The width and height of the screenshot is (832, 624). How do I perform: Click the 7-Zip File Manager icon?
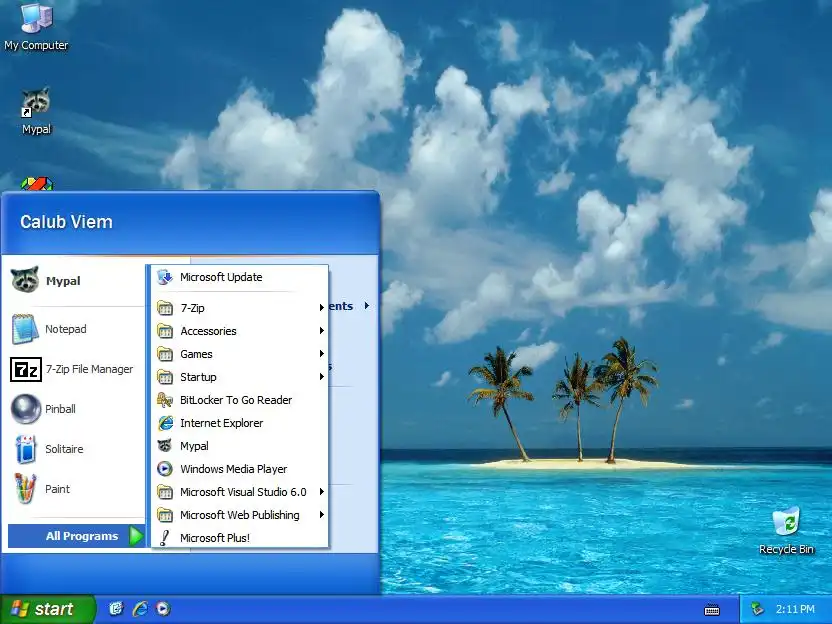click(x=25, y=369)
